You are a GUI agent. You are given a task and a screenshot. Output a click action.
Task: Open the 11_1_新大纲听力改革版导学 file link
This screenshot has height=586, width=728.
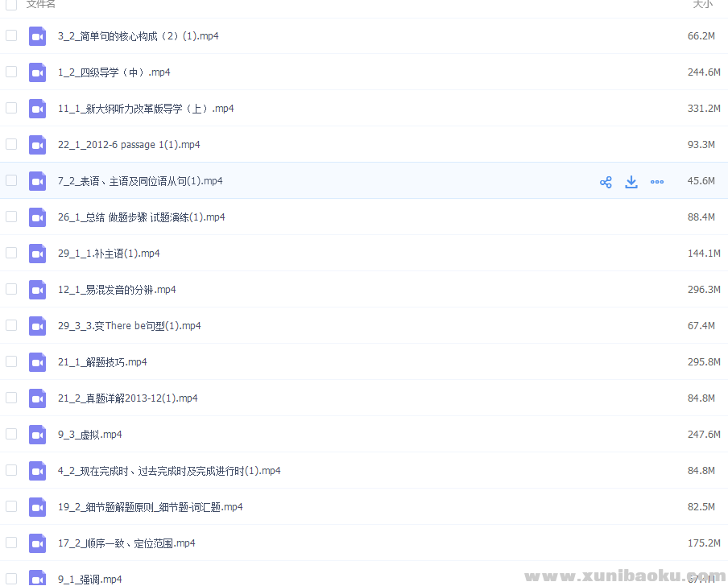(145, 109)
